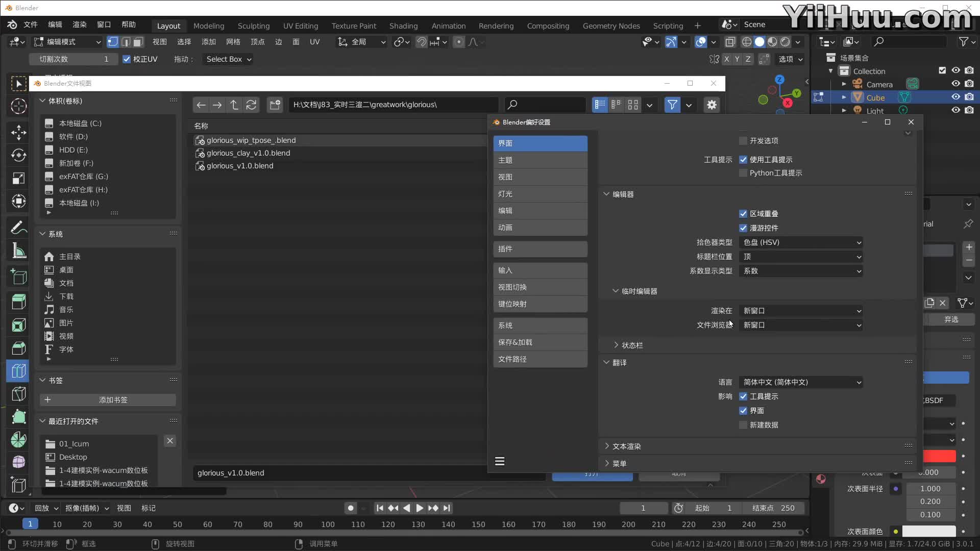
Task: Select the Measure ruler tool
Action: point(19,251)
